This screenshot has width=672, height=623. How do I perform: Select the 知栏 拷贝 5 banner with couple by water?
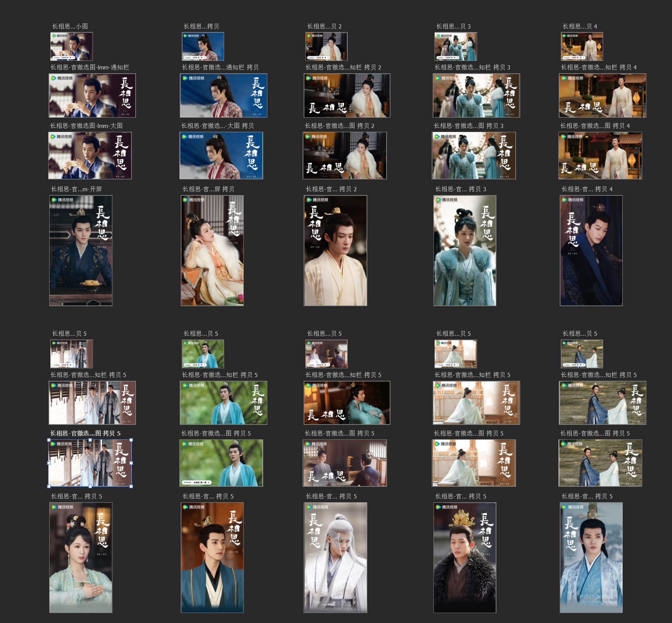[x=602, y=403]
